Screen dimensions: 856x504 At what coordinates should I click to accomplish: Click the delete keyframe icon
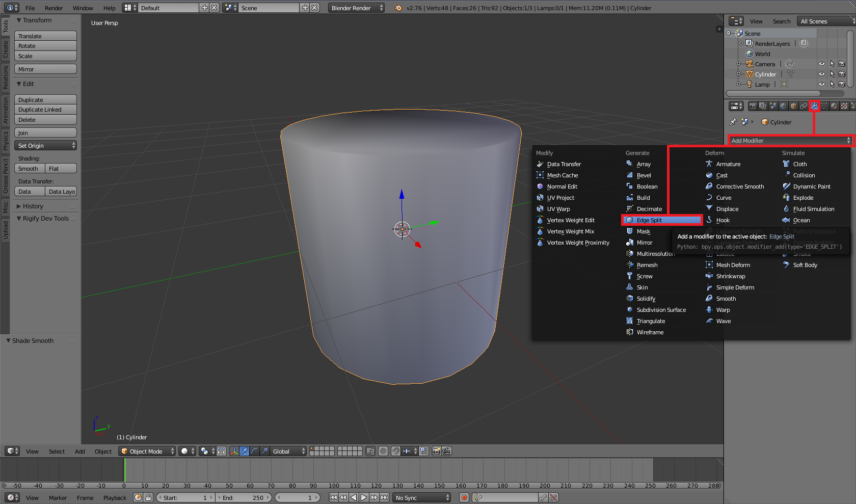coord(553,497)
